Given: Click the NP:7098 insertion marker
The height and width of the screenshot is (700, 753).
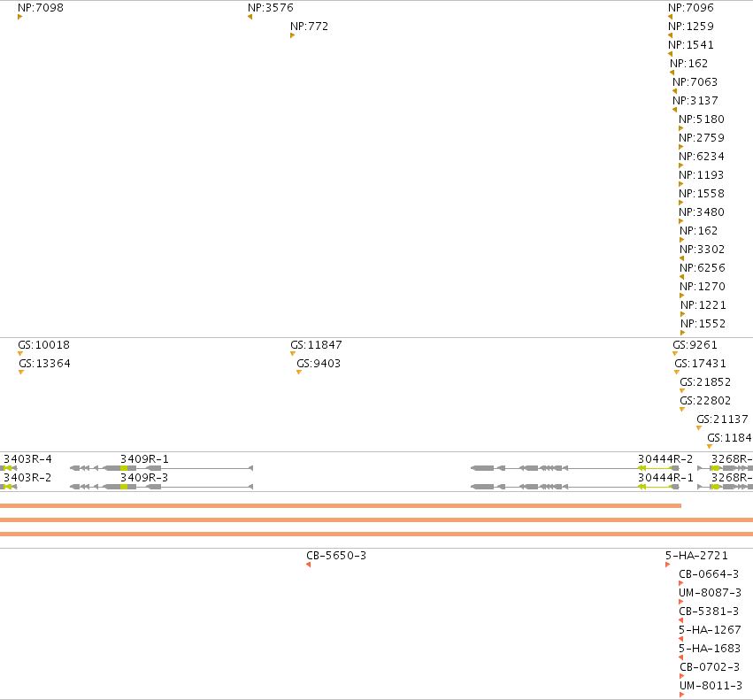Looking at the screenshot, I should pos(19,17).
